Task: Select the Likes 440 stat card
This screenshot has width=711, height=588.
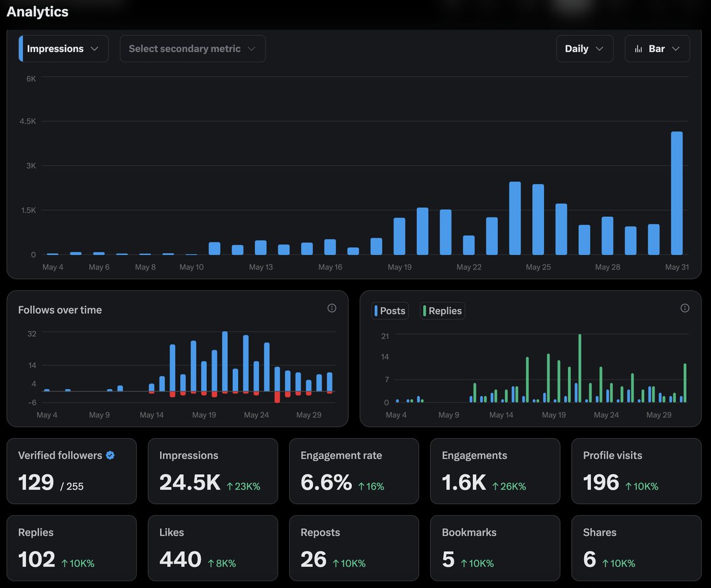Action: click(x=213, y=548)
